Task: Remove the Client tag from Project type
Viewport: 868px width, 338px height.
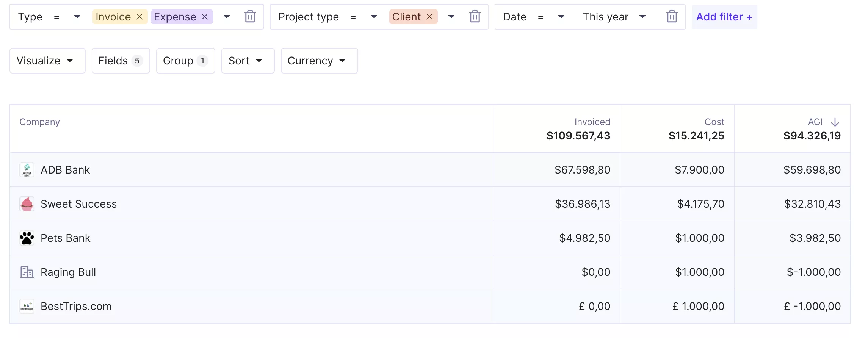Action: (429, 17)
